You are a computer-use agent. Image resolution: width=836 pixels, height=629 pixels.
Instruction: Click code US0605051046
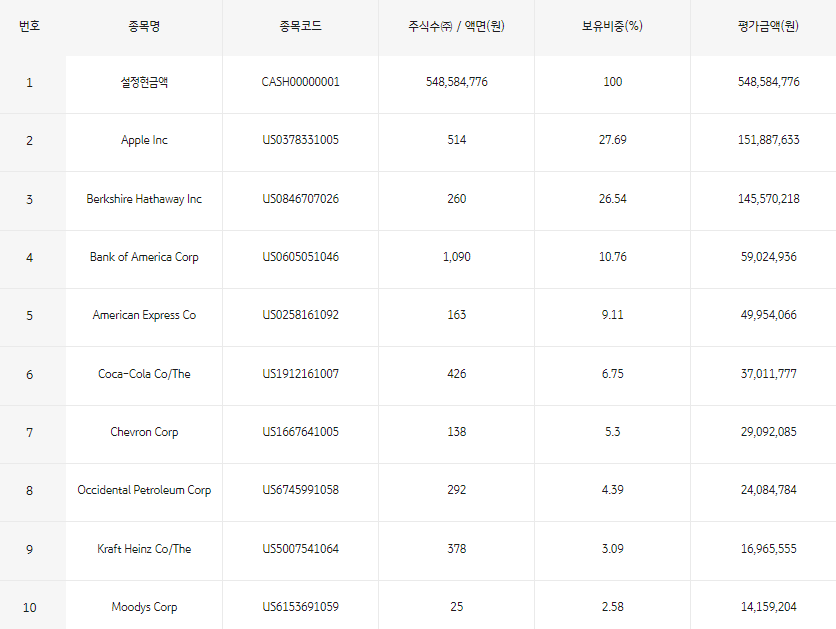(x=300, y=257)
